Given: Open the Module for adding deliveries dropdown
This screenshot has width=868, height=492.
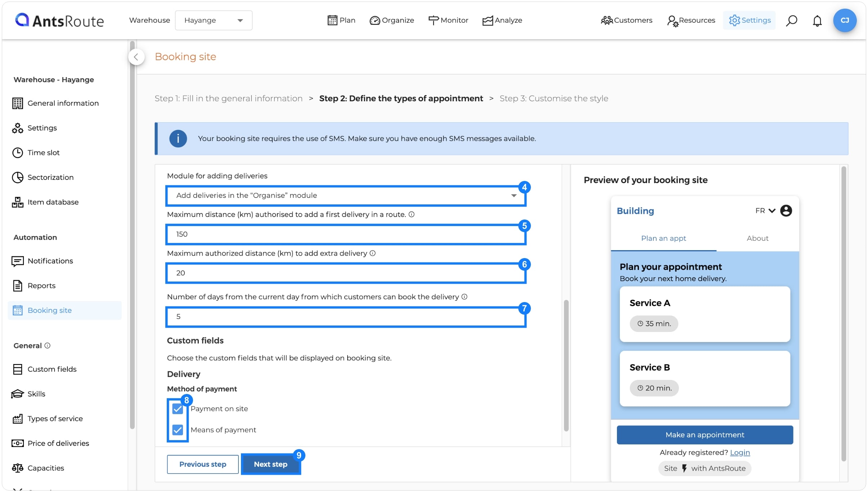Looking at the screenshot, I should (346, 196).
